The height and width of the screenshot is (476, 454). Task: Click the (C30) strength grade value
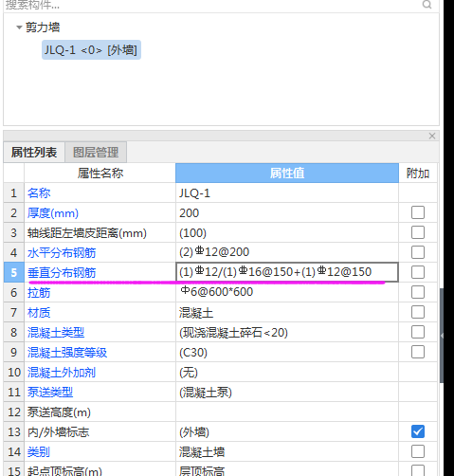287,353
